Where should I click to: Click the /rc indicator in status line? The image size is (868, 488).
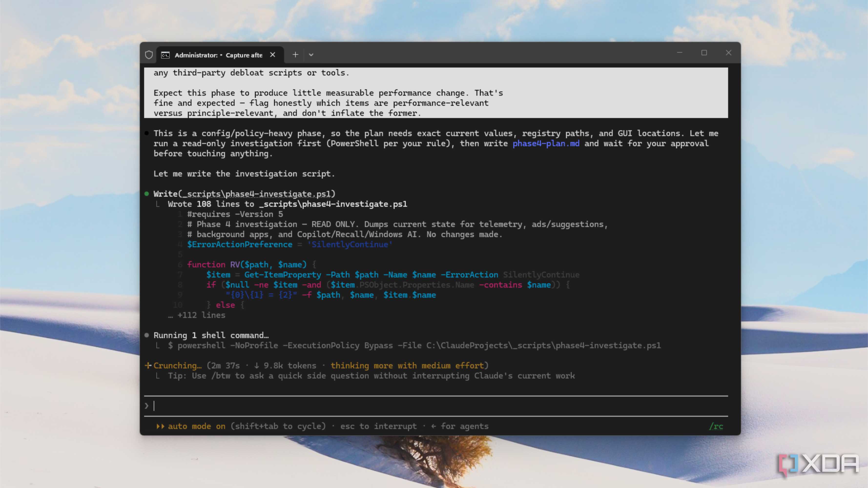click(x=716, y=426)
